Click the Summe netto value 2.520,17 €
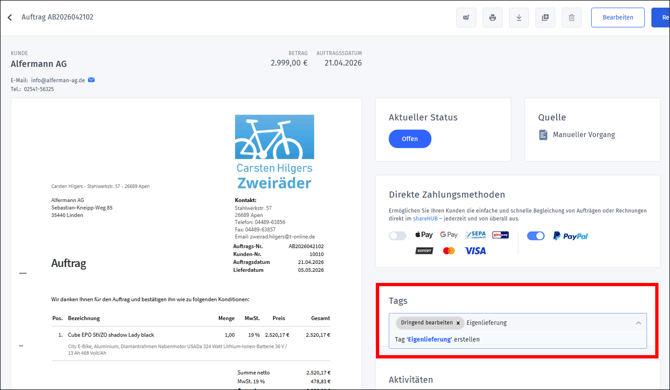 [318, 373]
